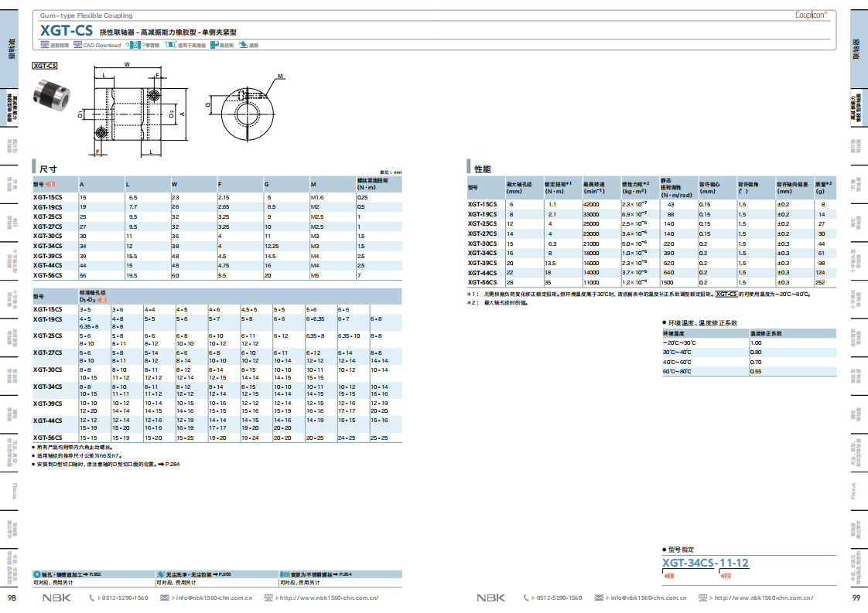The width and height of the screenshot is (868, 613).
Task: Click the monitor icon on page 98 footer
Action: click(268, 598)
